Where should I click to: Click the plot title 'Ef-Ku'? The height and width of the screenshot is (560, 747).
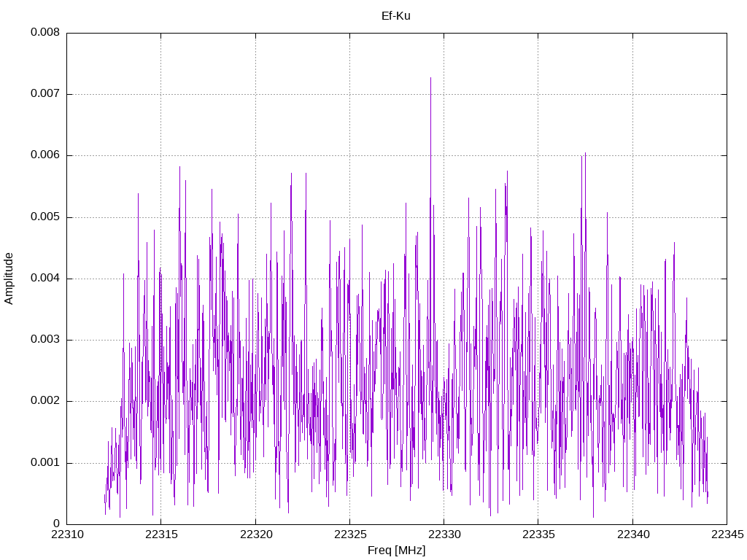[x=396, y=16]
